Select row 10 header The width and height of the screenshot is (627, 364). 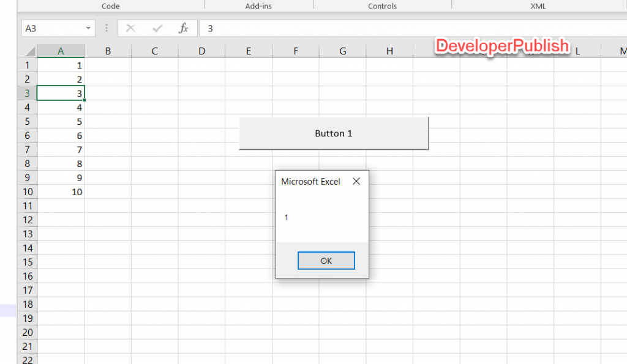point(28,192)
